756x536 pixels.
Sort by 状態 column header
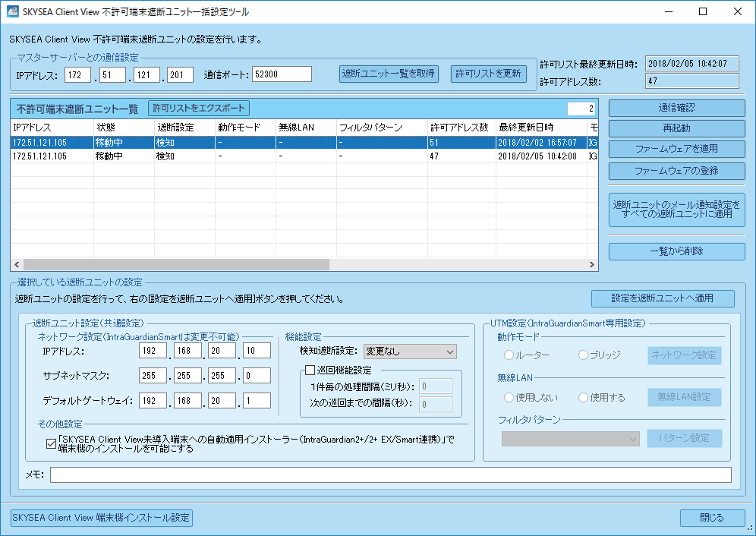[124, 128]
